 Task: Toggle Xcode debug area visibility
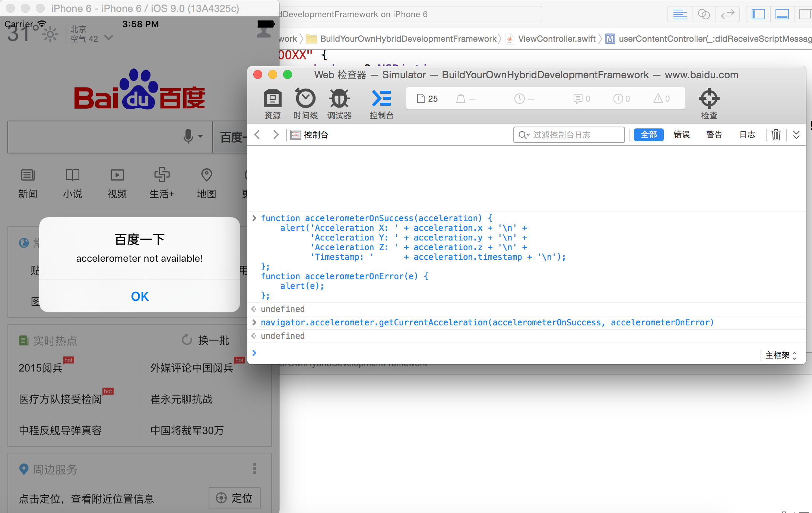pyautogui.click(x=782, y=15)
